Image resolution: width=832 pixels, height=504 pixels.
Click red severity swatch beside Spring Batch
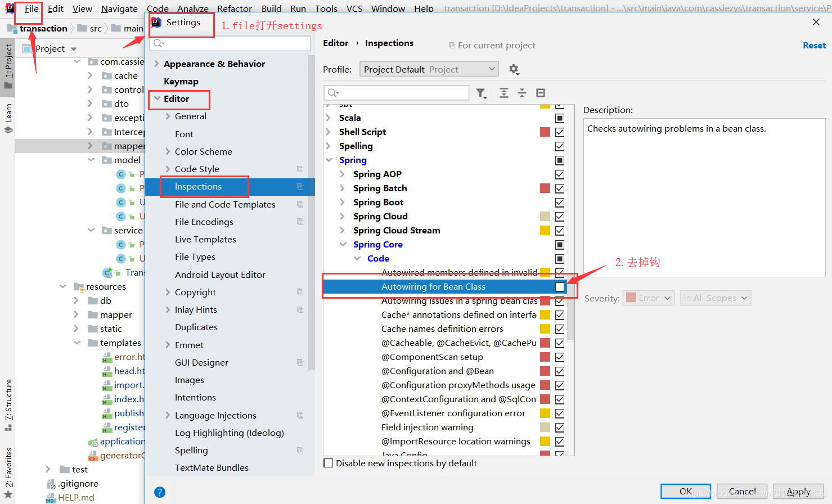544,188
